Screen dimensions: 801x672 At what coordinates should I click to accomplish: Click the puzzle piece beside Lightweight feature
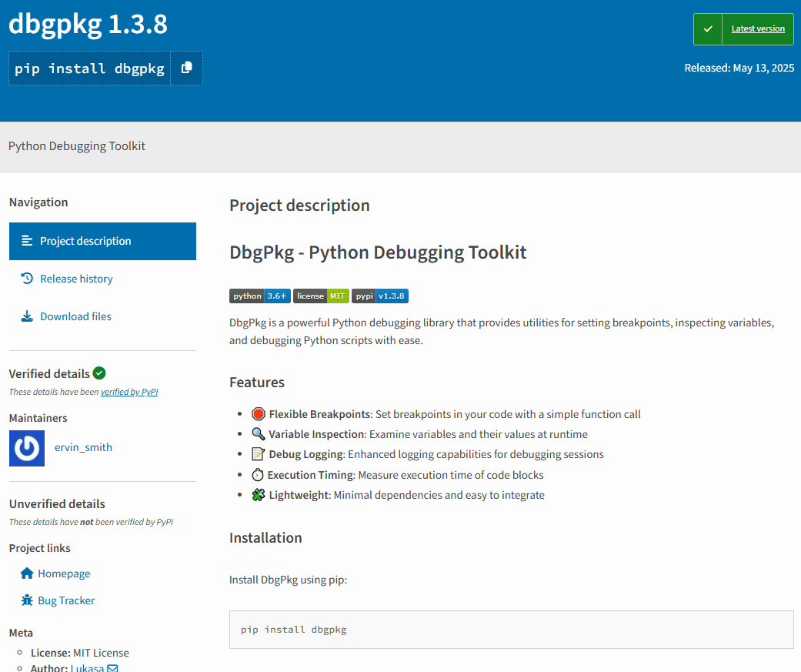pos(258,494)
